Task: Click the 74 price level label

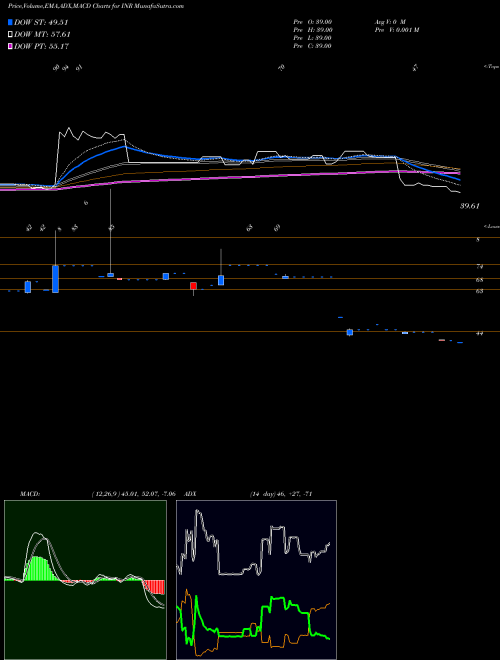Action: tap(479, 267)
